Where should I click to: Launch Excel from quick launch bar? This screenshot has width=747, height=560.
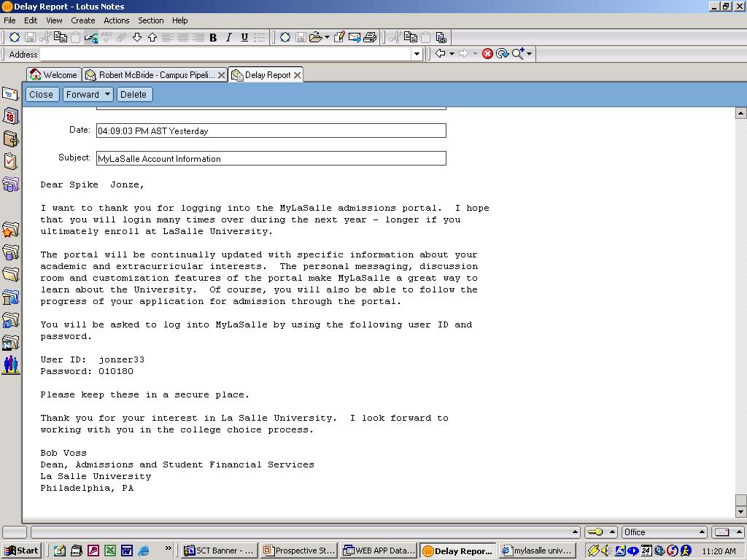click(110, 551)
